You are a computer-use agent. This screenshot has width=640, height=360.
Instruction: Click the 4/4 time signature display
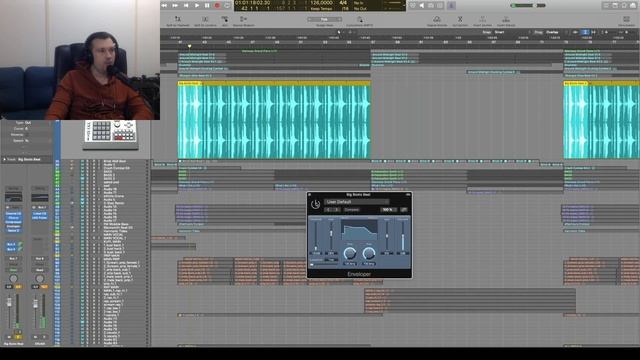click(x=343, y=3)
